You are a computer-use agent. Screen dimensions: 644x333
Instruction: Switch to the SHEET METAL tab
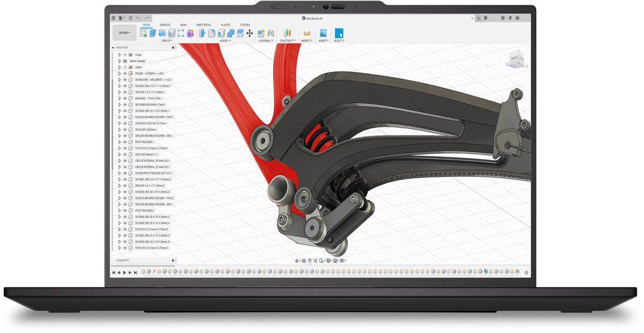pyautogui.click(x=203, y=25)
